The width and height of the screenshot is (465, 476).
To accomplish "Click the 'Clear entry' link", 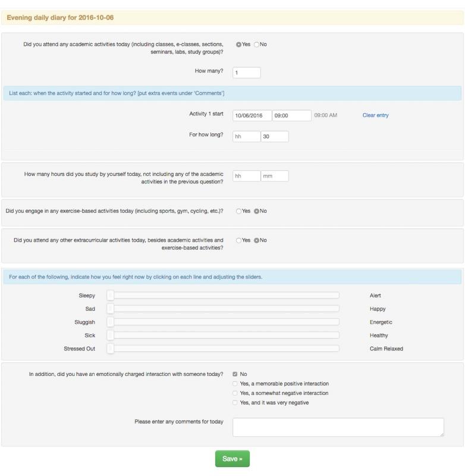I will [x=375, y=115].
